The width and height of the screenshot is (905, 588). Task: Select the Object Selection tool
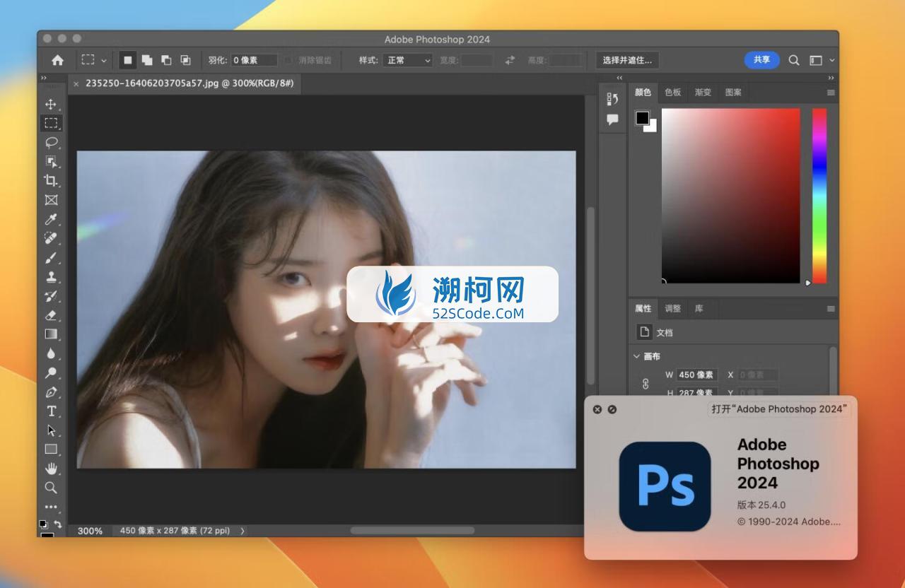click(51, 161)
